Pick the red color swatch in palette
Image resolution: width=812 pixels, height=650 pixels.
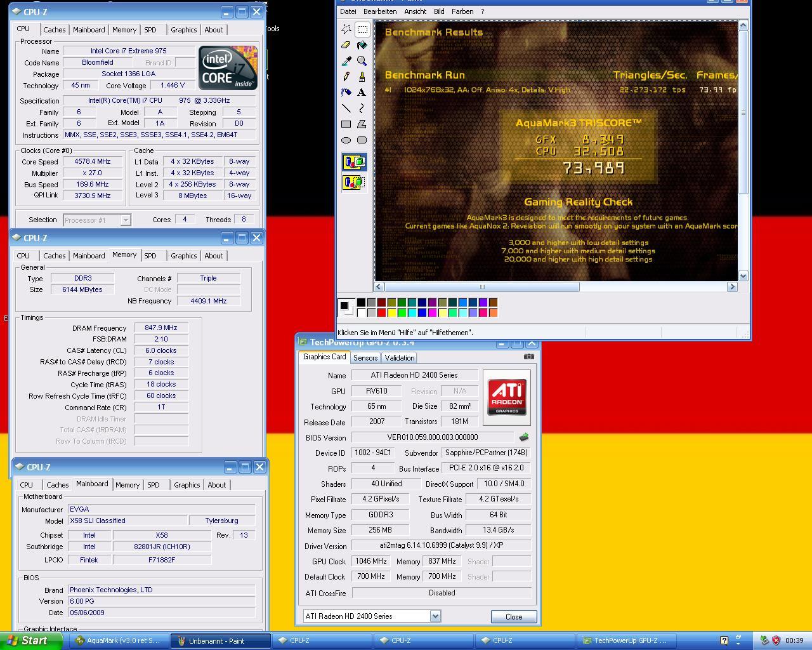click(x=381, y=312)
